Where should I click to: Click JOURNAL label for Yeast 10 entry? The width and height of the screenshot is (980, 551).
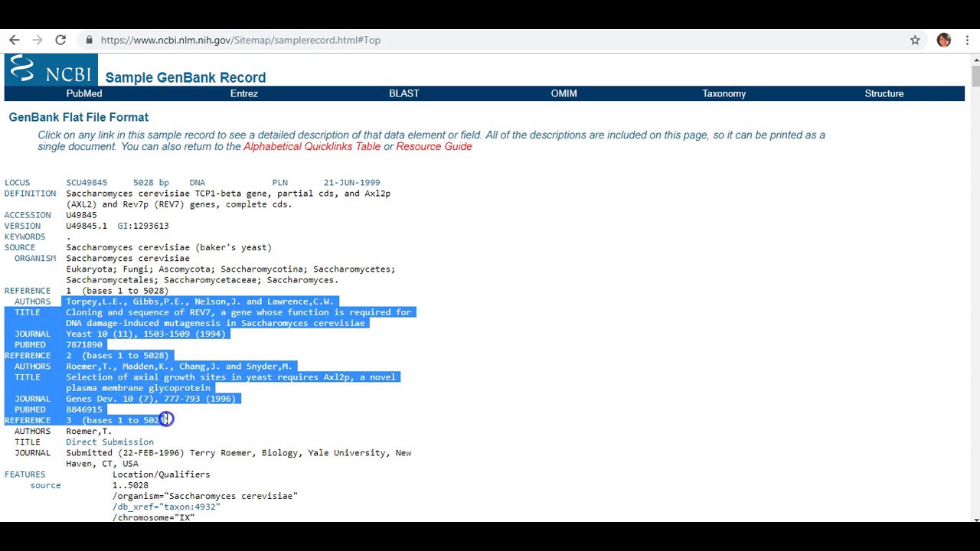coord(32,334)
